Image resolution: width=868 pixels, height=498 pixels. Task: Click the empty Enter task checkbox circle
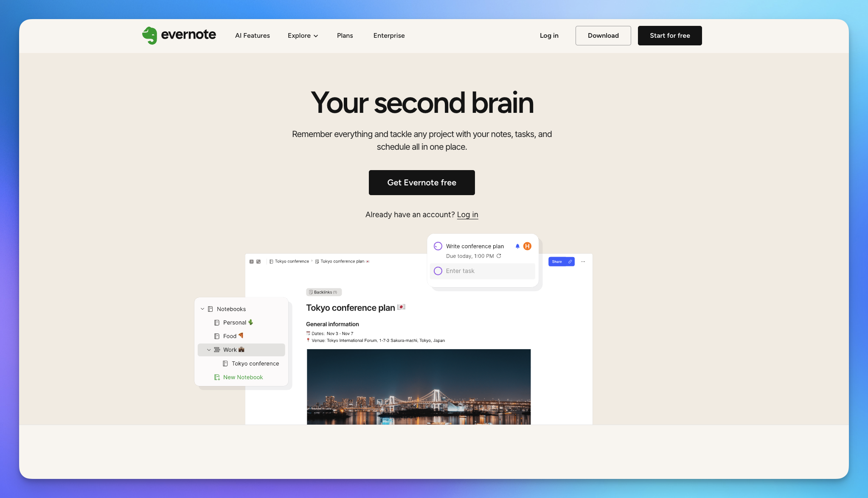point(438,271)
